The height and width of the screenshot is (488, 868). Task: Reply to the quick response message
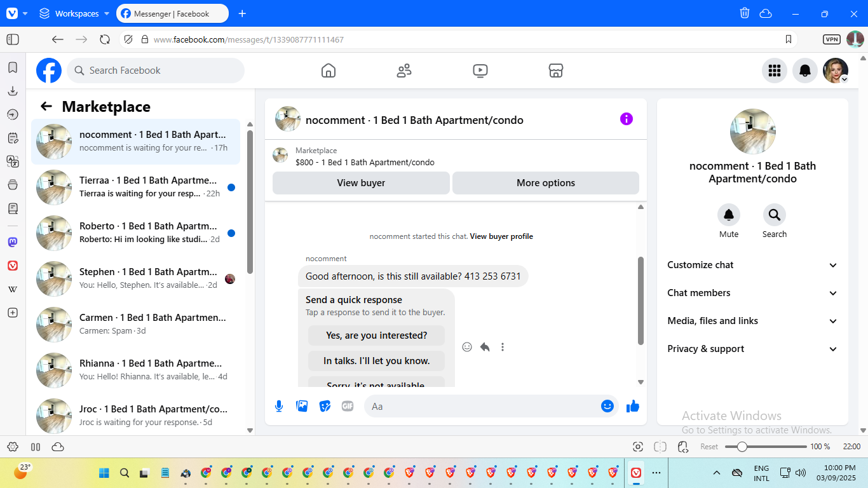(x=485, y=347)
